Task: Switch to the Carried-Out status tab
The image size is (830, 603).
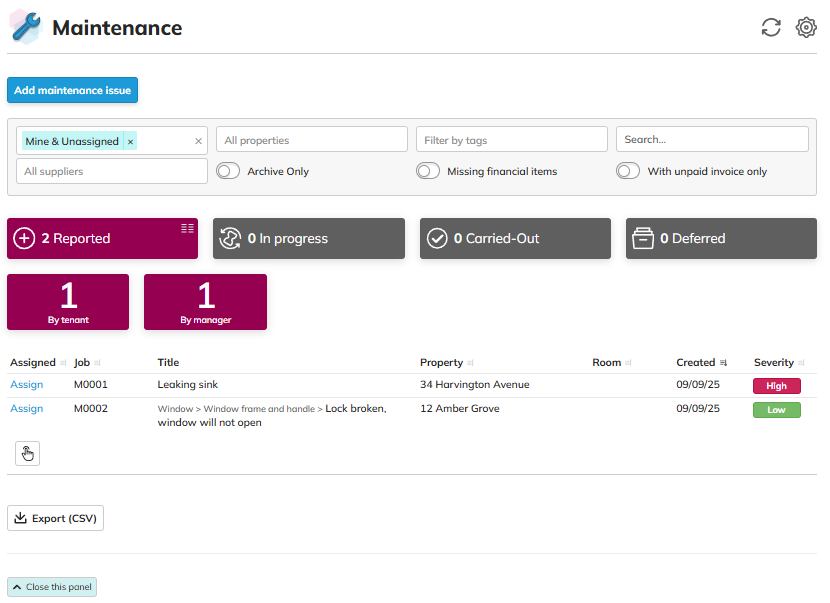Action: click(x=515, y=239)
